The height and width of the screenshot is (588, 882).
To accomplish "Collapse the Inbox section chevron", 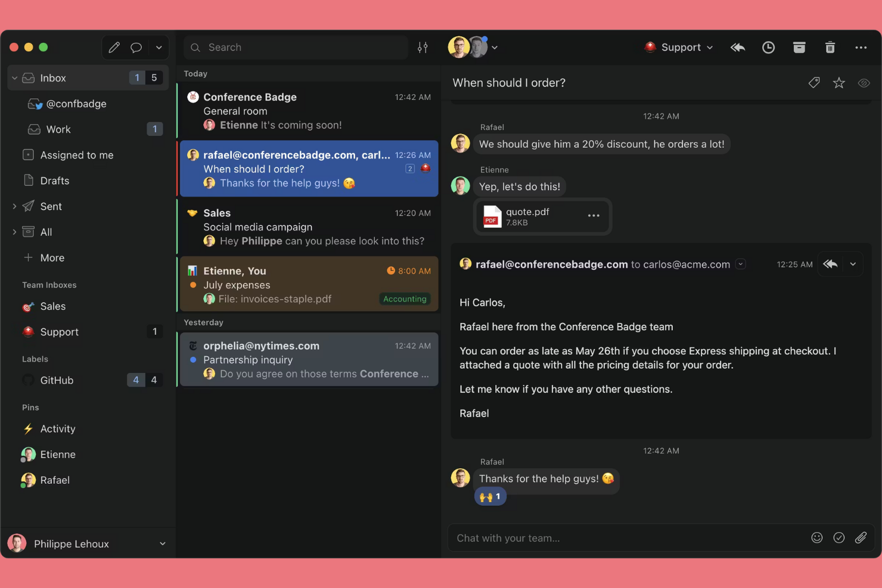I will point(13,77).
